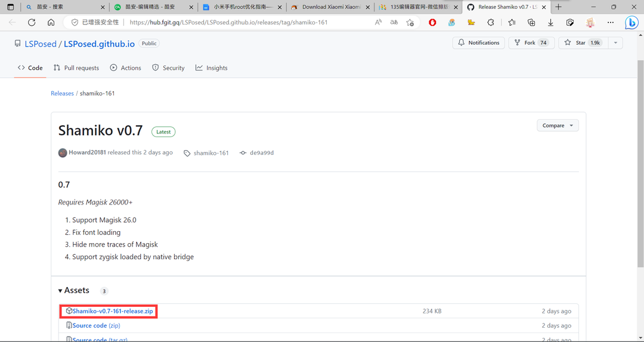Open the Code tab
644x342 pixels.
coord(30,68)
